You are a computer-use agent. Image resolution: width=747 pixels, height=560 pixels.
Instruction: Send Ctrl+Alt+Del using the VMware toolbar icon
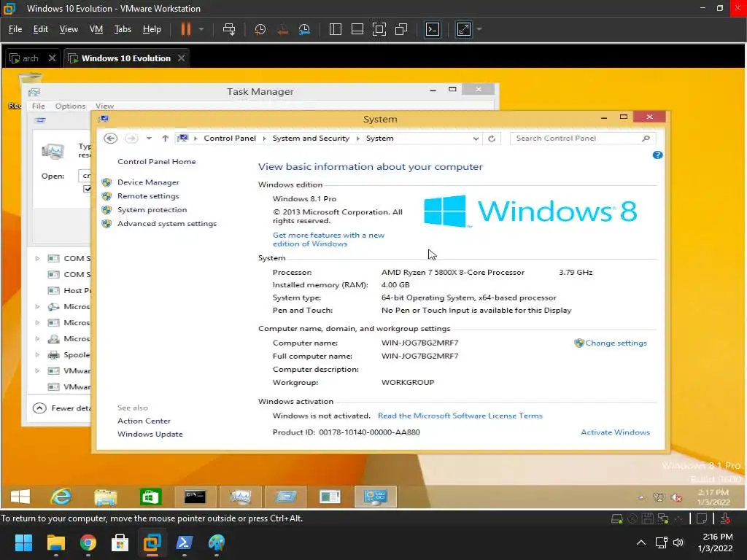[229, 29]
